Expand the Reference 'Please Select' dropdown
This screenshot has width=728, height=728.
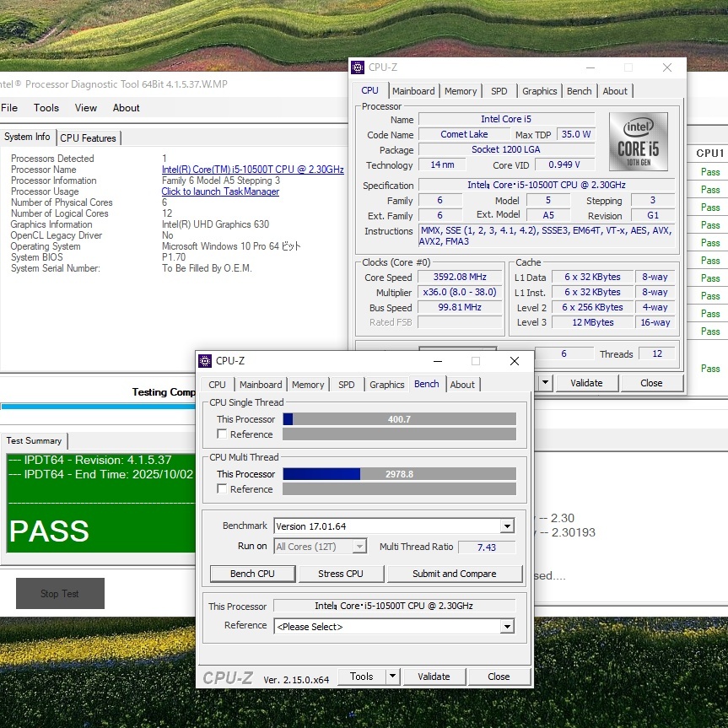pos(506,627)
